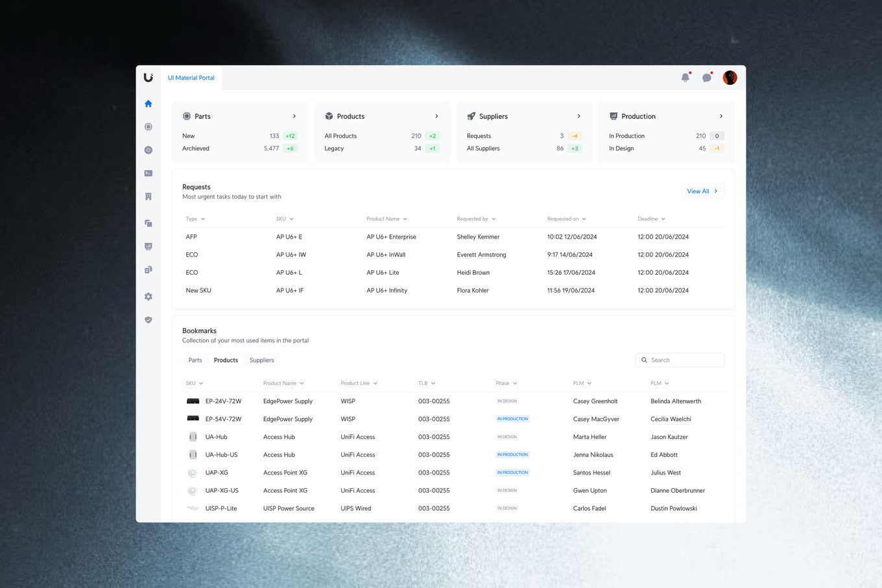
Task: Click the EP-24V-72W product thumbnail
Action: coord(193,401)
